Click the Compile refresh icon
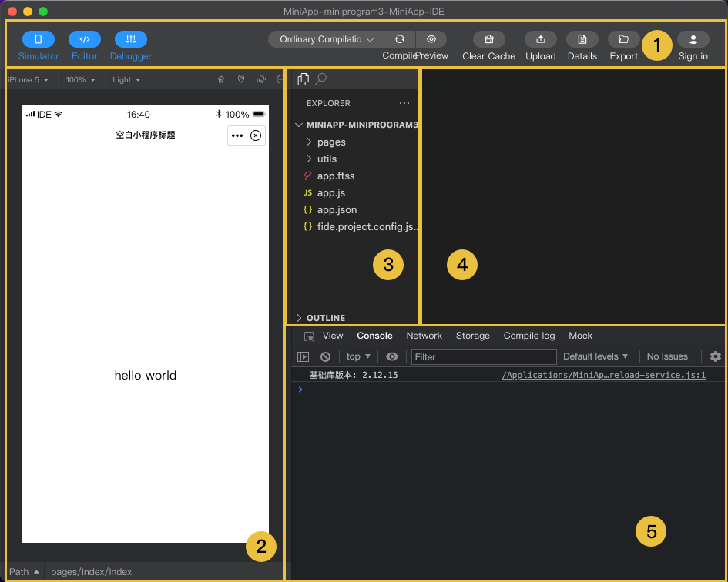The image size is (728, 582). tap(399, 39)
